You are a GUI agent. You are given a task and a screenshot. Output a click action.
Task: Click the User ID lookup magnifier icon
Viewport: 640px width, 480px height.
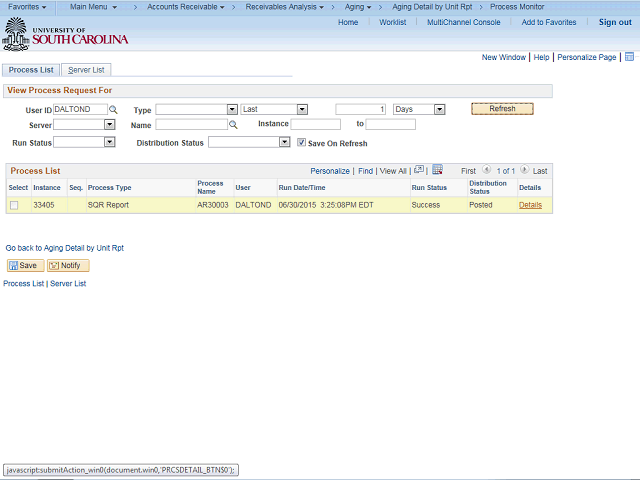coord(113,110)
